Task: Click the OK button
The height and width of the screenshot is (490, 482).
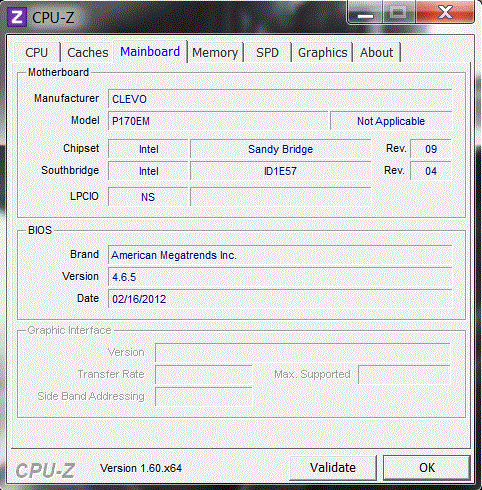Action: [x=427, y=468]
